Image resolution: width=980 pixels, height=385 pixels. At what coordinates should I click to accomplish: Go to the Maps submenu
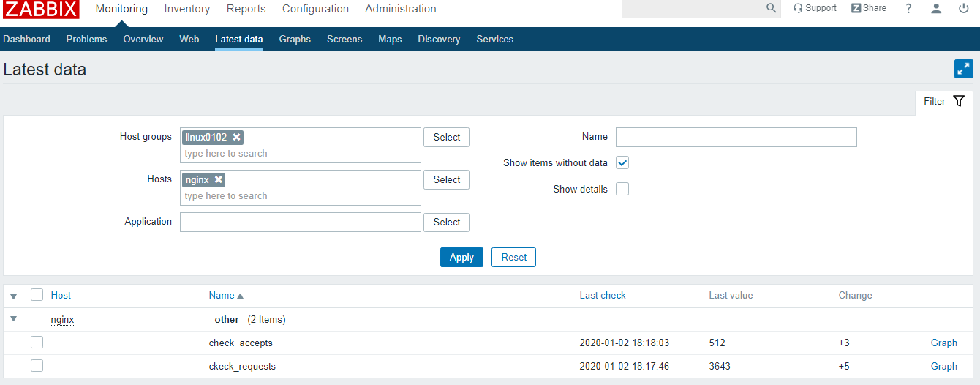[390, 40]
